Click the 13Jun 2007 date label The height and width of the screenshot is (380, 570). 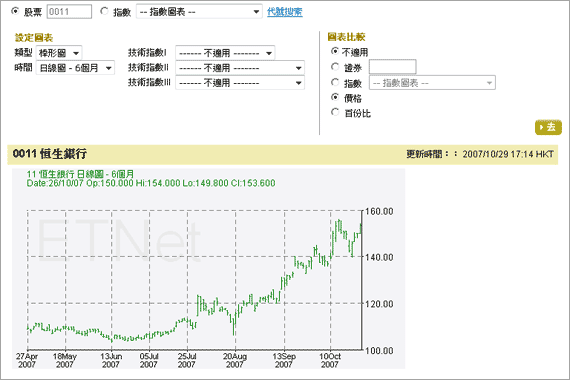coord(111,360)
